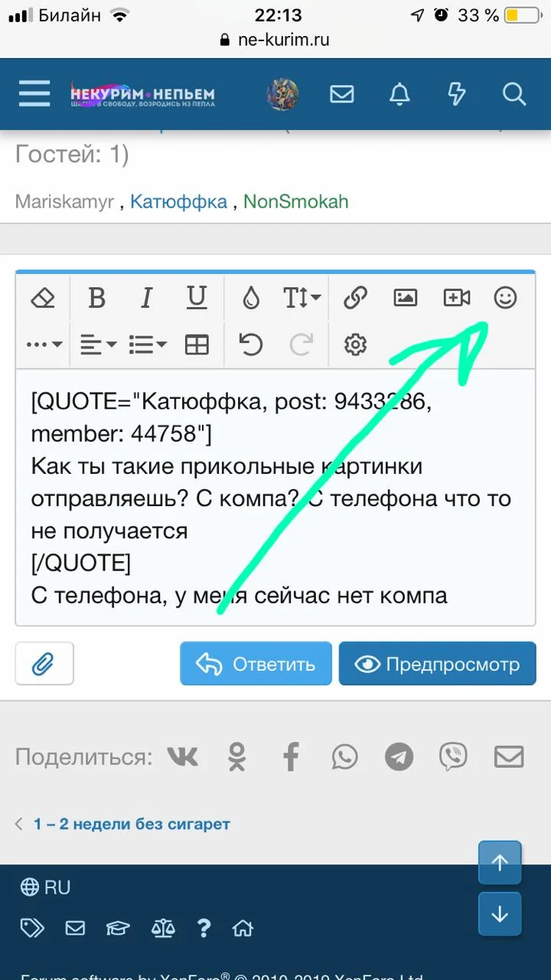The image size is (551, 980).
Task: Click into the reply message text area
Action: pyautogui.click(x=275, y=498)
